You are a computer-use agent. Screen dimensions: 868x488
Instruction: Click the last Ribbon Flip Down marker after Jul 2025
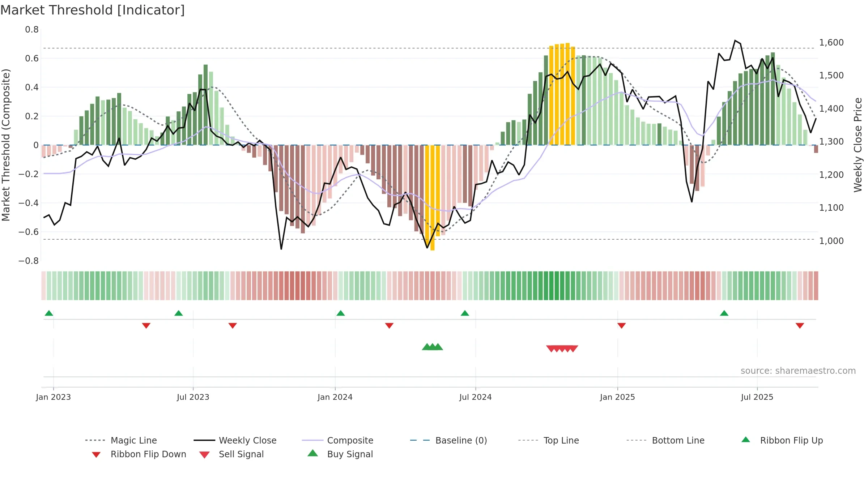coord(800,326)
